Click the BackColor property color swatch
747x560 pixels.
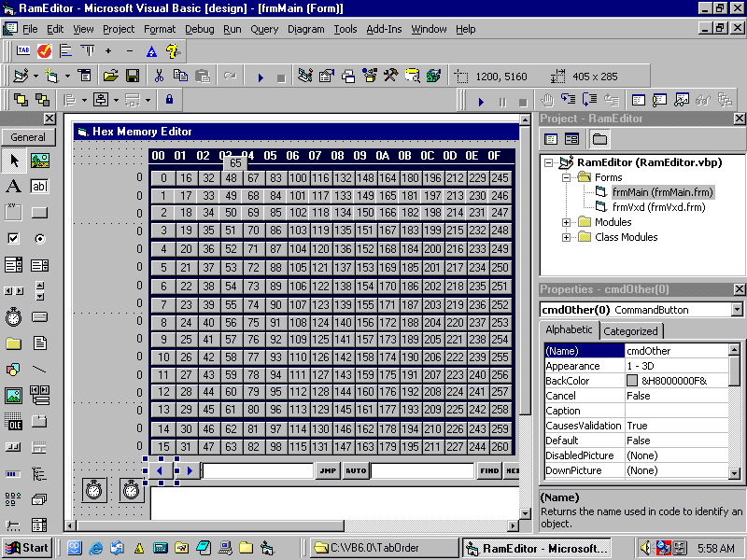632,381
